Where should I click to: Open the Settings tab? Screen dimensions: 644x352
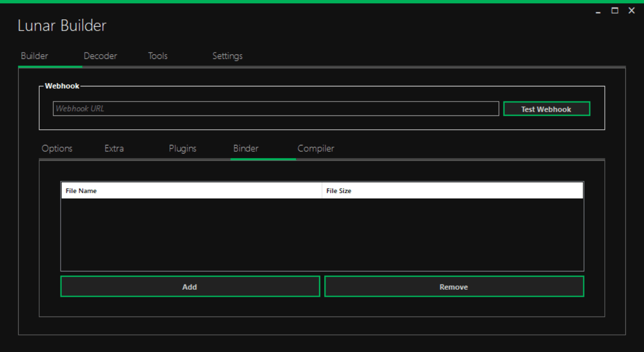click(227, 56)
